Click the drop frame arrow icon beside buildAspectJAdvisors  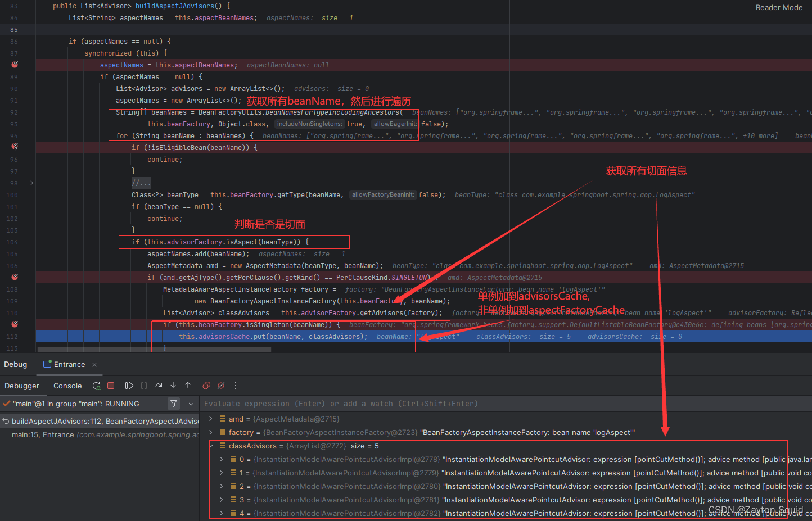(x=6, y=421)
